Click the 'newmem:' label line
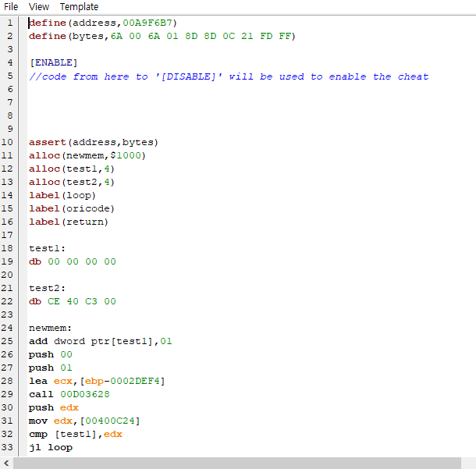The width and height of the screenshot is (476, 469). click(50, 328)
